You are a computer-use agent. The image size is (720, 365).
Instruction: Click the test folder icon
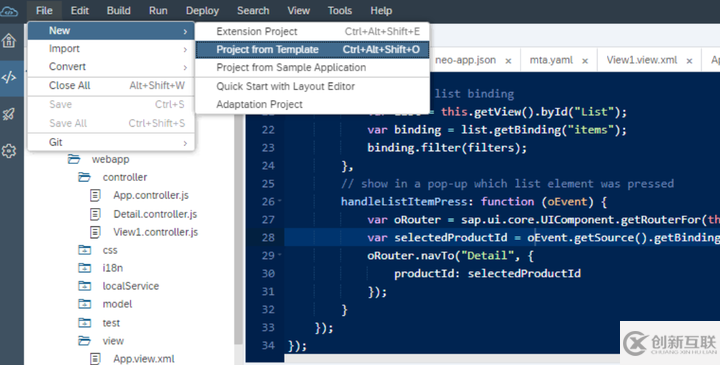(84, 322)
